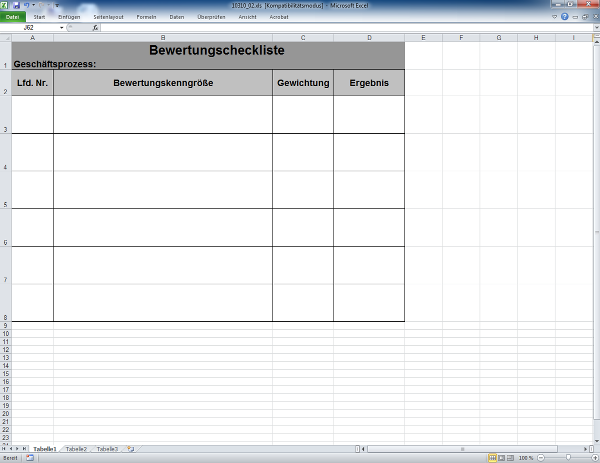The width and height of the screenshot is (600, 463).
Task: Click the Page Break Preview icon
Action: (x=511, y=457)
